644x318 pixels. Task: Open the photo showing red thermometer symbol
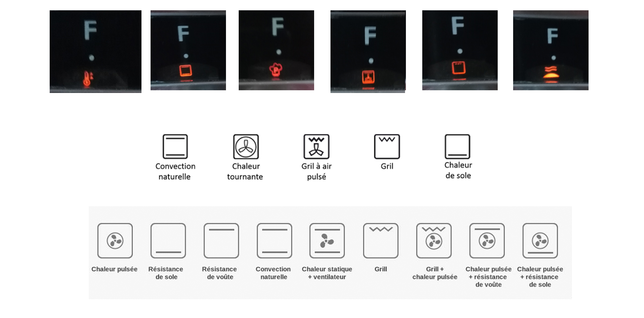95,51
